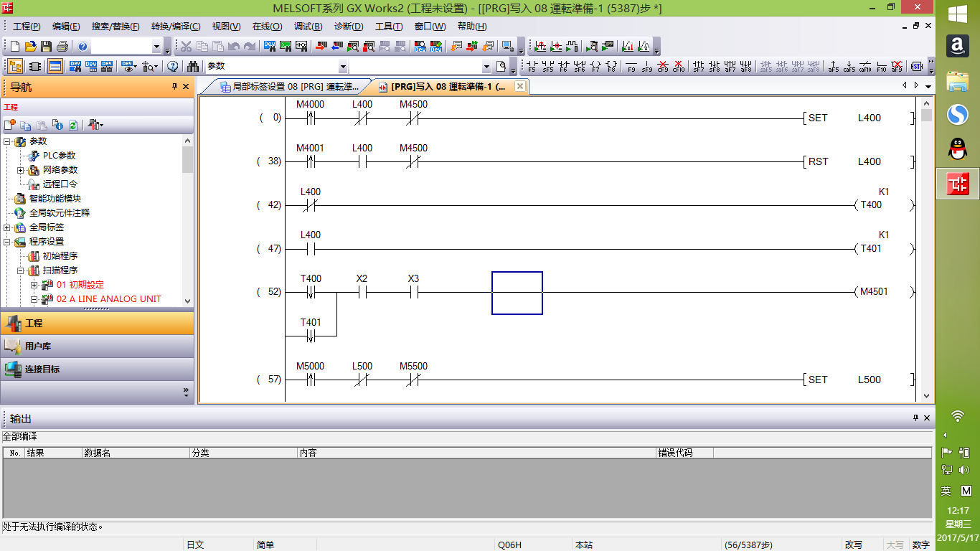
Task: Toggle the output panel pin
Action: (915, 418)
